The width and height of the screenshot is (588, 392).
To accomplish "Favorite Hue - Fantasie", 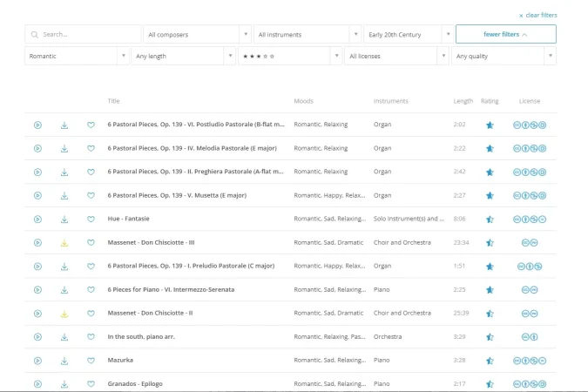I will point(91,219).
